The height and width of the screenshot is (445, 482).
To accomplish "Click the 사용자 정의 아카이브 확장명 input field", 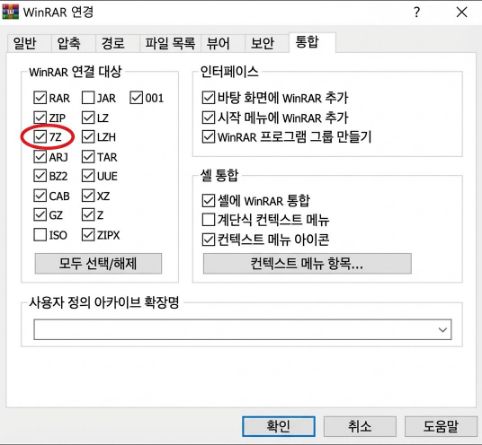I will 243,329.
